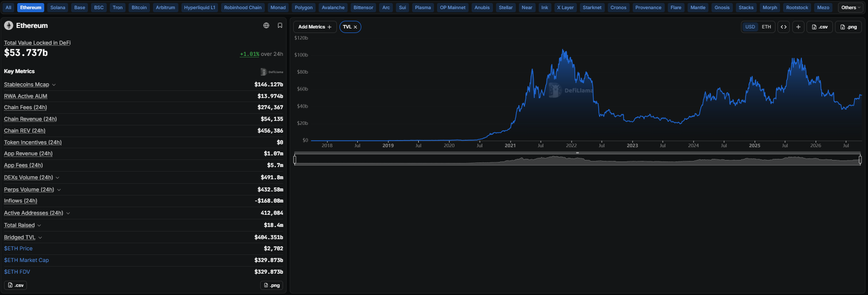Screen dimensions: 868x295
Task: Click the plus icon button beside embed
Action: 798,27
